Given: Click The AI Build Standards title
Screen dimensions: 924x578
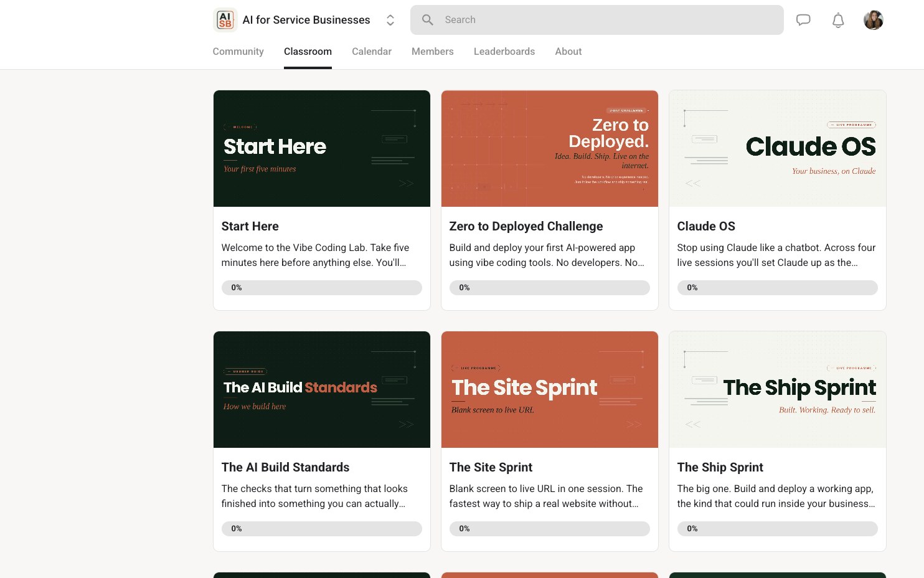Looking at the screenshot, I should click(x=285, y=467).
